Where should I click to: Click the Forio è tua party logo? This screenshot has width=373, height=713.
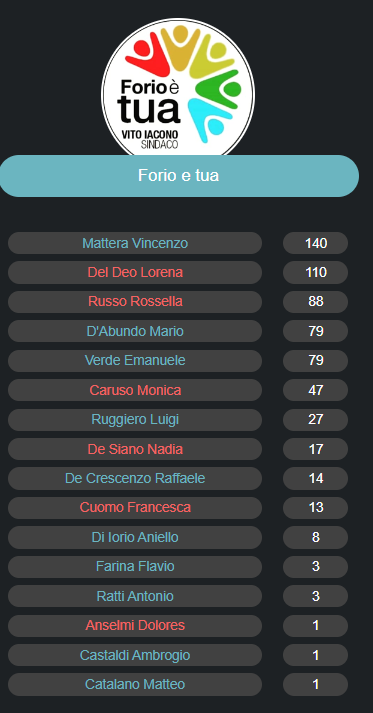[178, 89]
